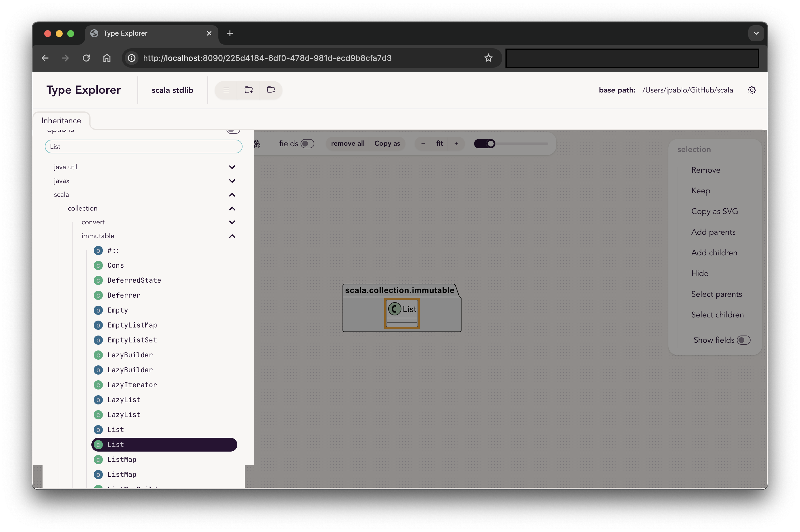
Task: Click the zoom in plus button
Action: 456,144
